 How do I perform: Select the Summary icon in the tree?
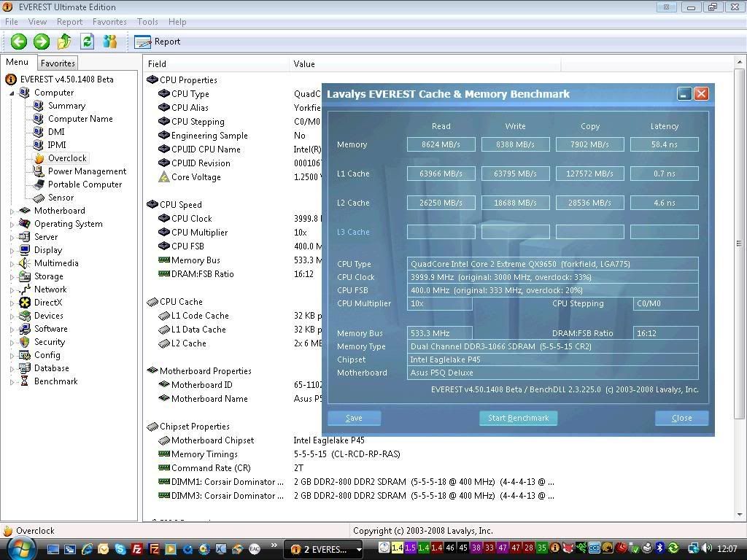39,106
